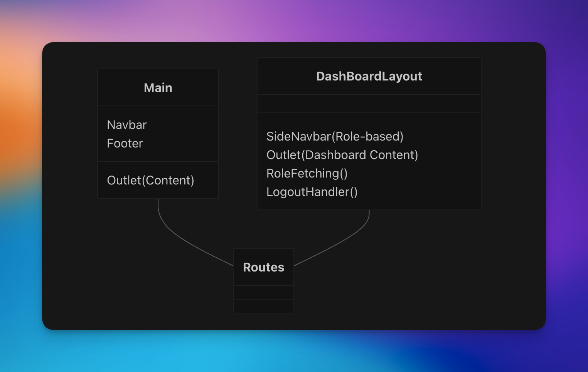
Task: Select the Main class title
Action: [x=158, y=88]
